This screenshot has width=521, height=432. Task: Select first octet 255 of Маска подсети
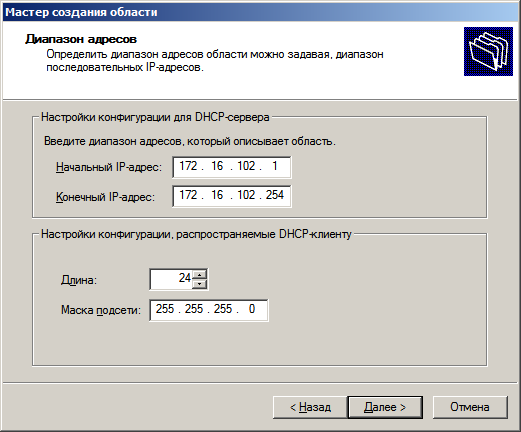pyautogui.click(x=165, y=309)
